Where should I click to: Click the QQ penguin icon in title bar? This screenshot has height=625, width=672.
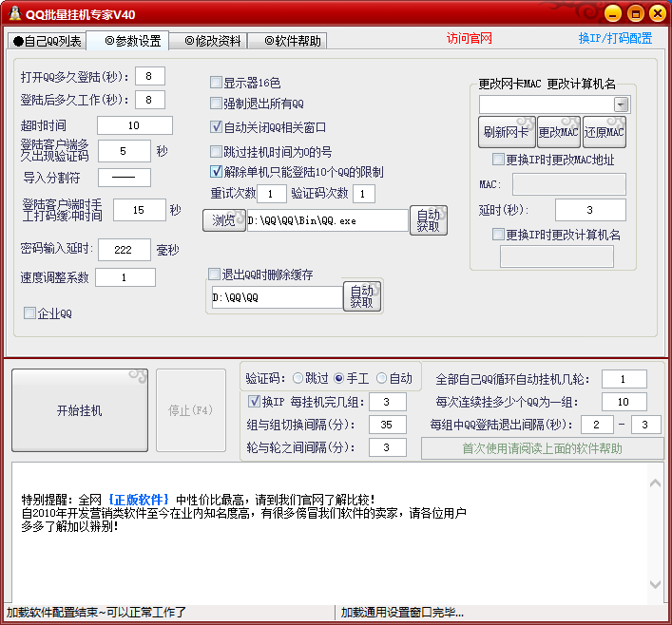click(x=15, y=13)
